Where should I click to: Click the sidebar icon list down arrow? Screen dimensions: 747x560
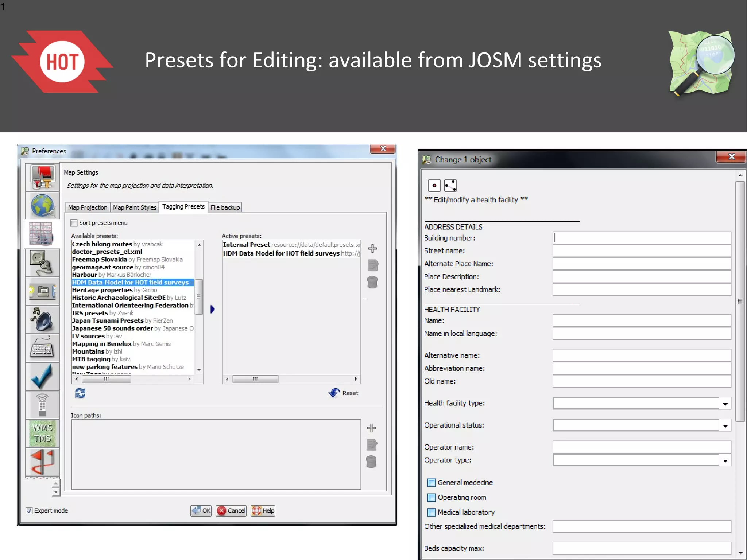55,492
